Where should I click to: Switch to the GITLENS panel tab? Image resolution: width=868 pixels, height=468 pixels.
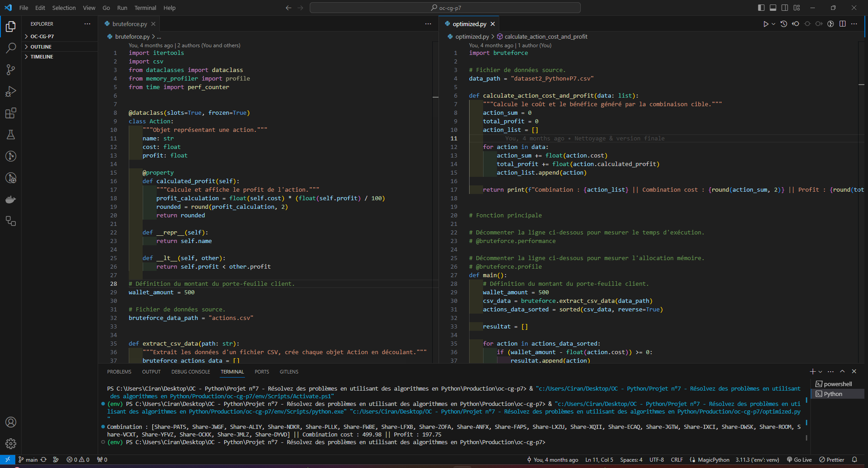[x=289, y=372]
